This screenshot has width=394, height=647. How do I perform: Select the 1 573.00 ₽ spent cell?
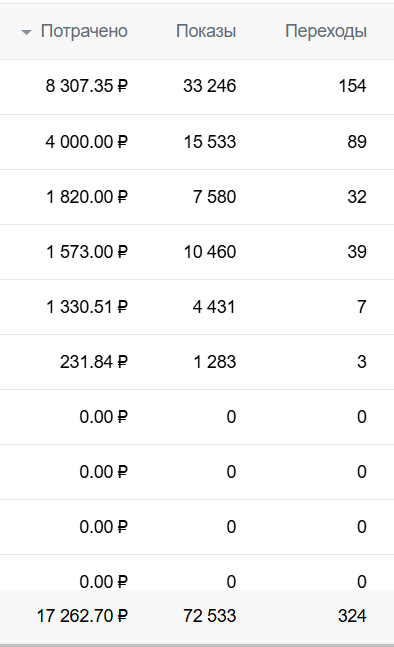tap(87, 252)
